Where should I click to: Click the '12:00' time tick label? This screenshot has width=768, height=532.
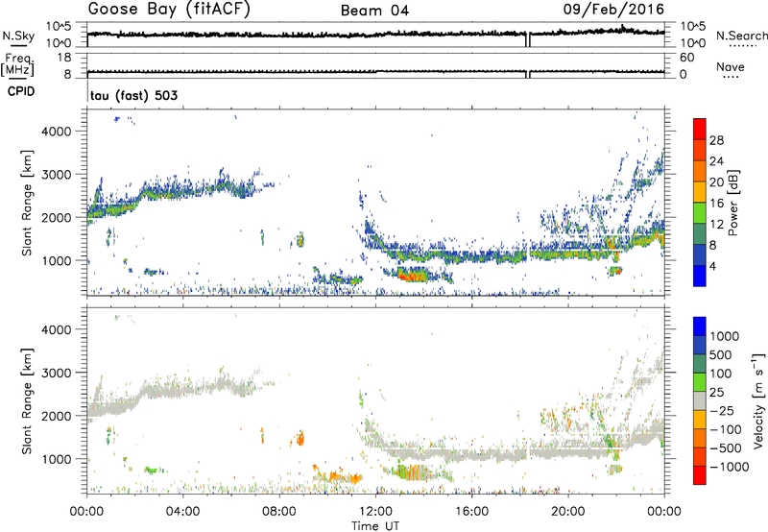(x=375, y=512)
